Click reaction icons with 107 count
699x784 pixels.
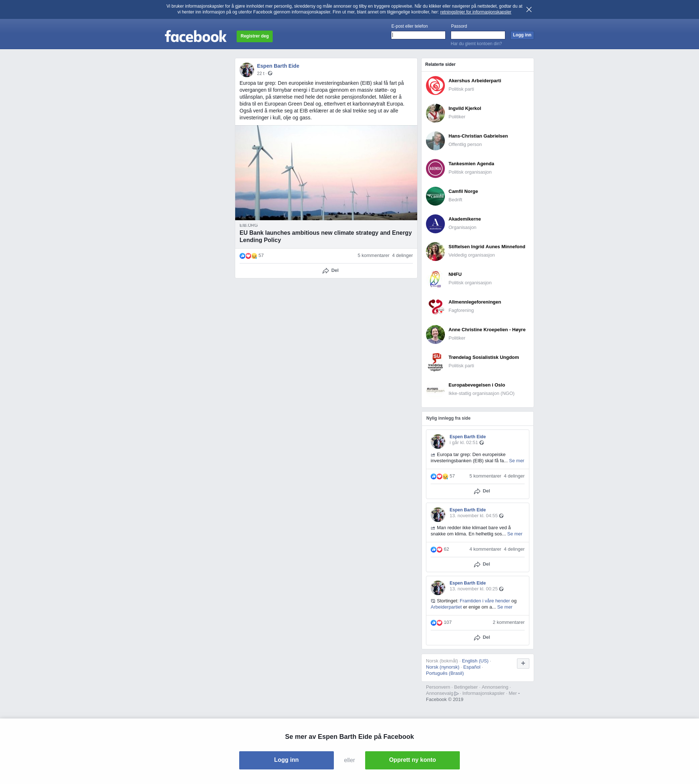[436, 623]
